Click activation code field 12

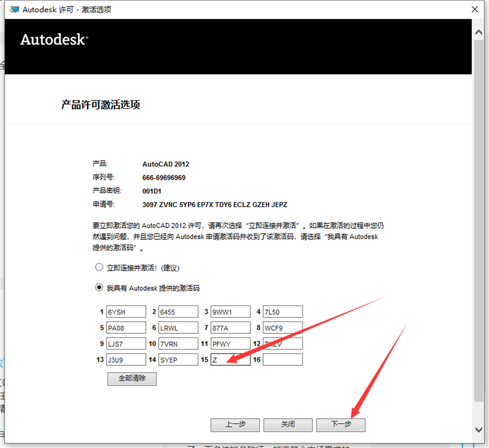tap(283, 344)
